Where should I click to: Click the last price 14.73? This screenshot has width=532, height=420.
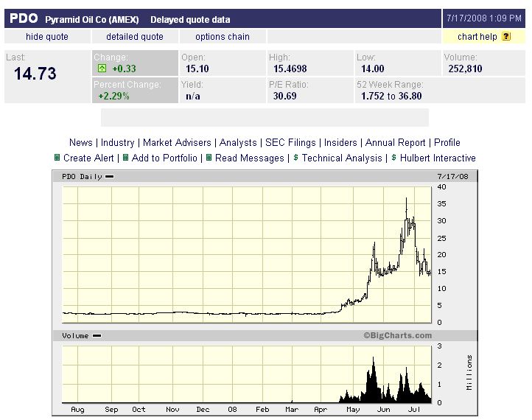pos(35,74)
